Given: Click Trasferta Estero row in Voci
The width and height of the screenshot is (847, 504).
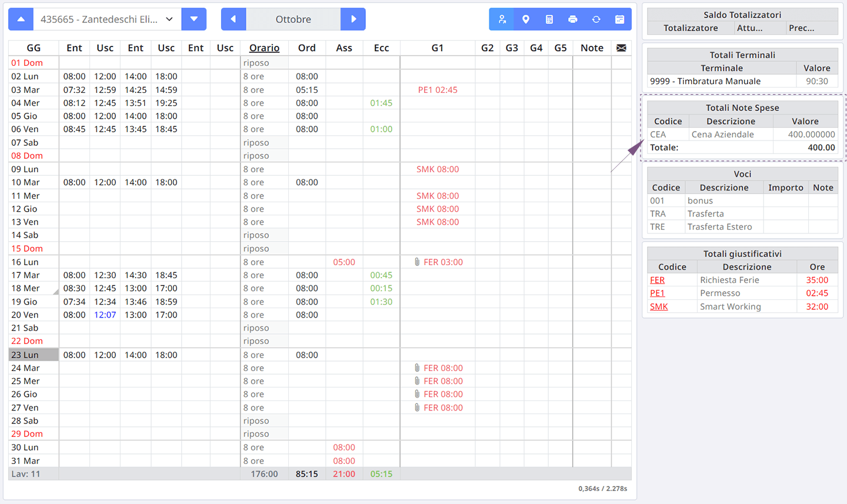Looking at the screenshot, I should point(742,227).
